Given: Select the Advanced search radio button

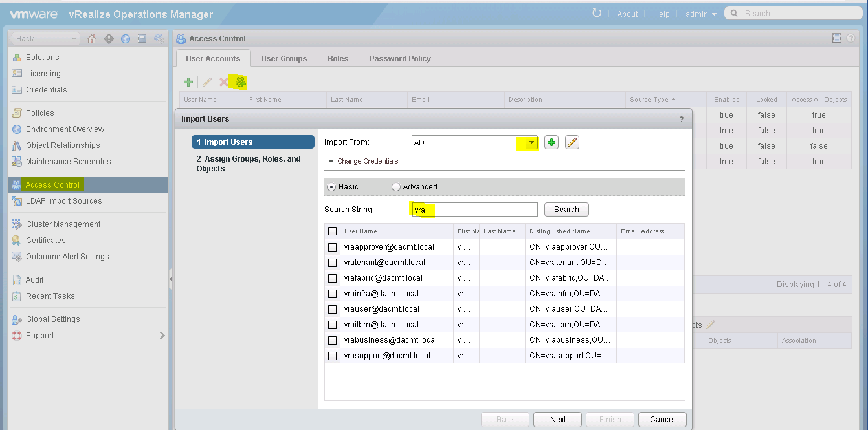Looking at the screenshot, I should pos(396,187).
